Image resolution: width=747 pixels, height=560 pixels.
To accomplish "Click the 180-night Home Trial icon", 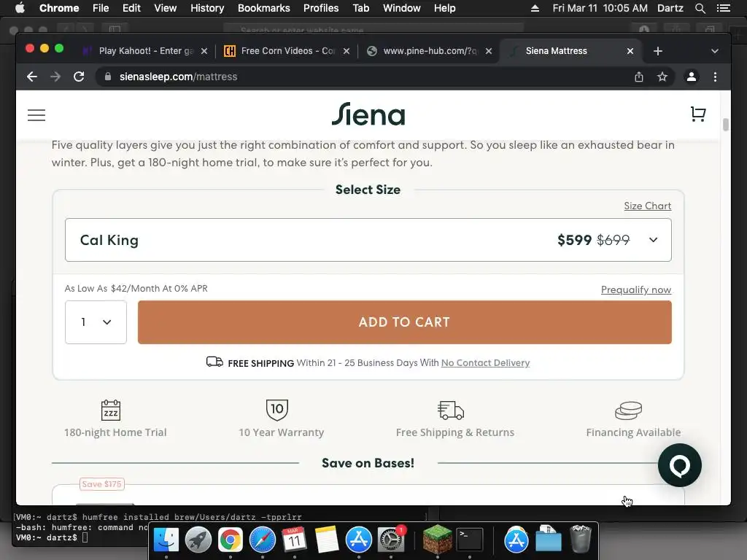I will coord(111,410).
